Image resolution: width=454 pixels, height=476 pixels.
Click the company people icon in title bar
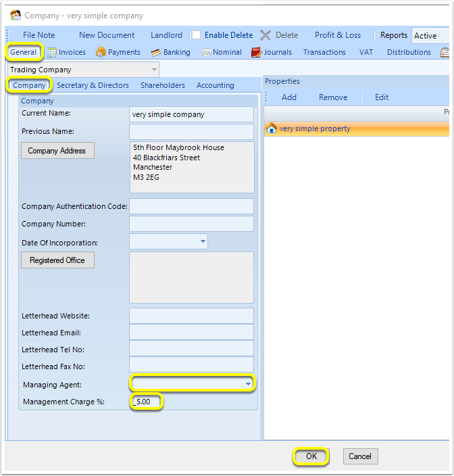(x=16, y=15)
